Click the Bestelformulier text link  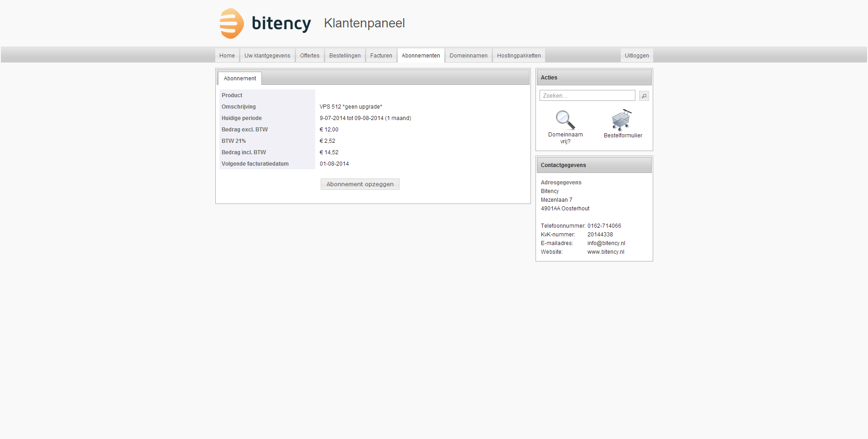(x=623, y=136)
